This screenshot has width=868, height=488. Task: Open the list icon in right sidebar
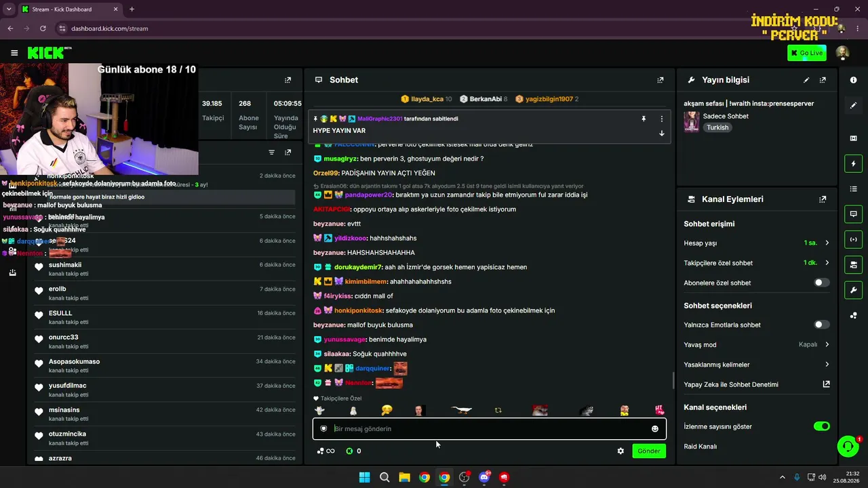853,188
